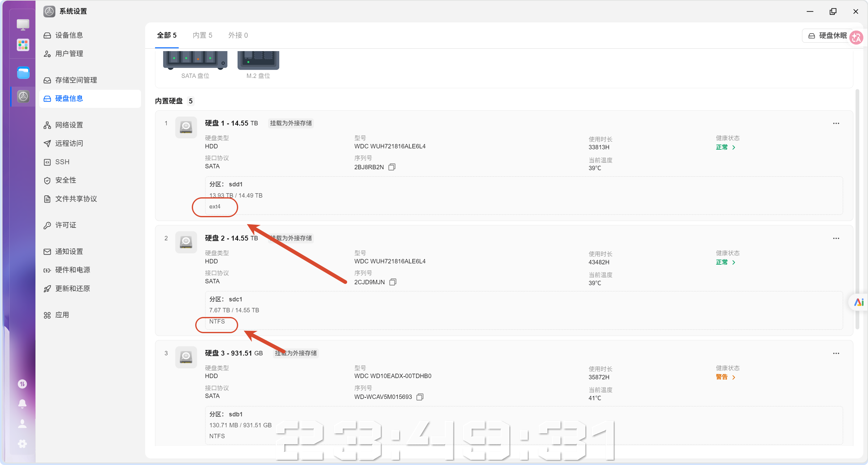Open 文件共享协议 in the sidebar
This screenshot has width=868, height=465.
point(90,199)
